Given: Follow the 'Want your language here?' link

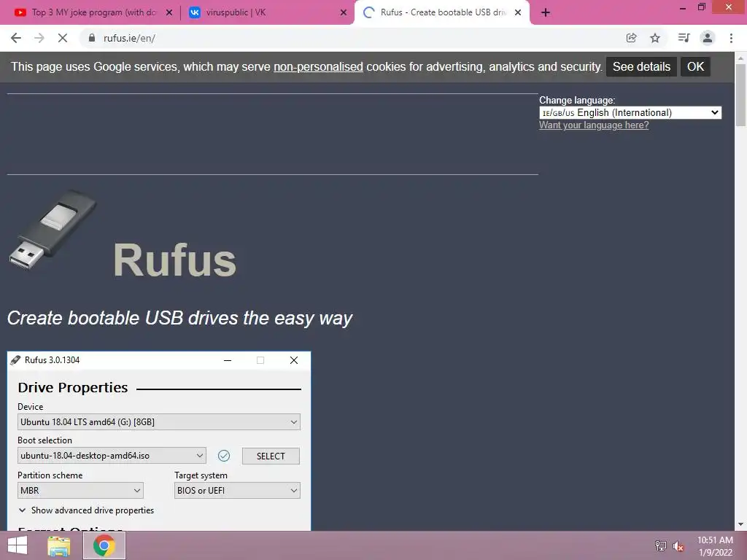Looking at the screenshot, I should tap(594, 125).
